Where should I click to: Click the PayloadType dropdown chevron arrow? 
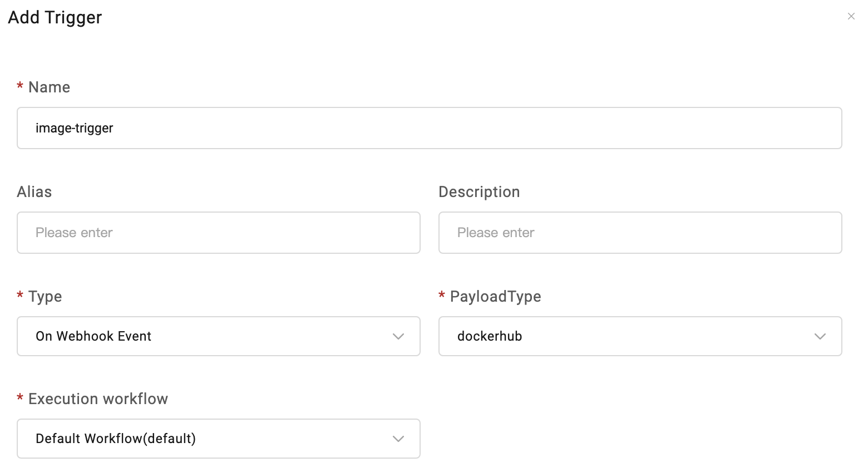point(820,336)
